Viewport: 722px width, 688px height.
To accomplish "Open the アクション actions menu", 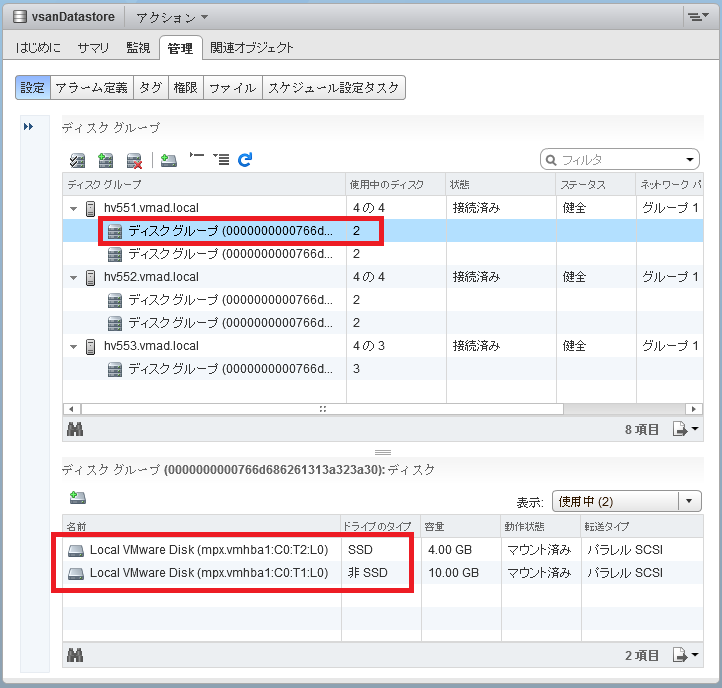I will pyautogui.click(x=171, y=17).
